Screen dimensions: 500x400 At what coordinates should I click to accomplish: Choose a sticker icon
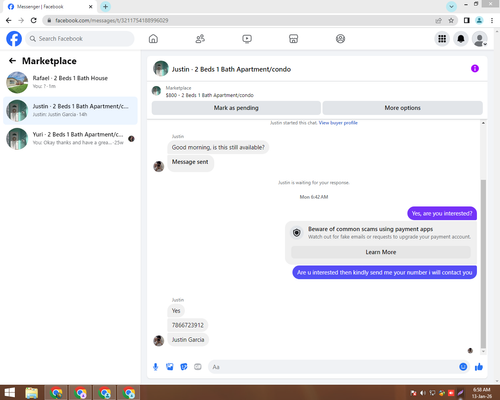(x=184, y=367)
